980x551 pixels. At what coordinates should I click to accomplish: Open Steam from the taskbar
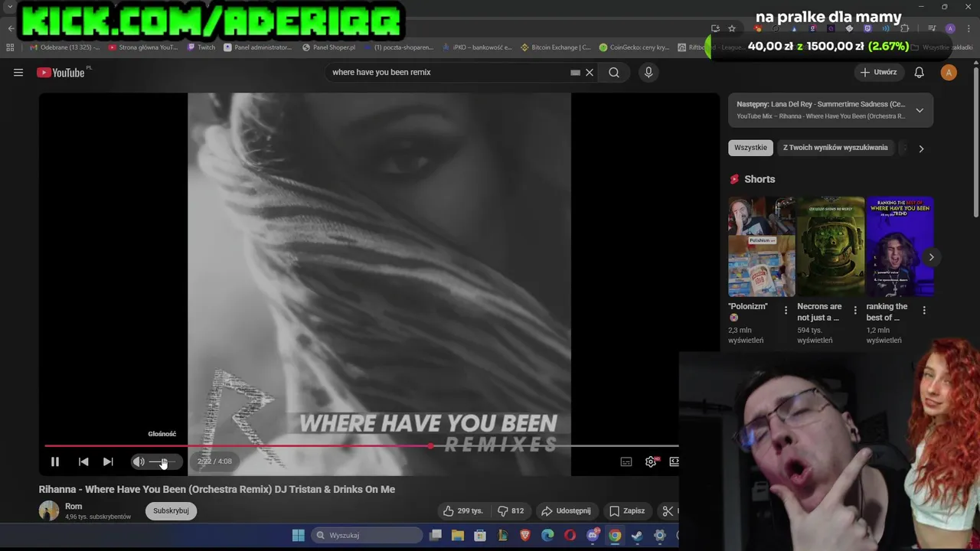coord(637,535)
